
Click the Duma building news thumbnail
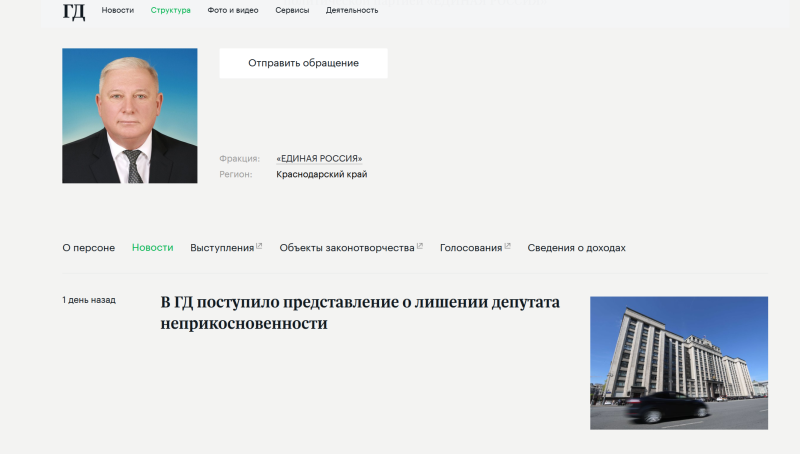pos(678,362)
